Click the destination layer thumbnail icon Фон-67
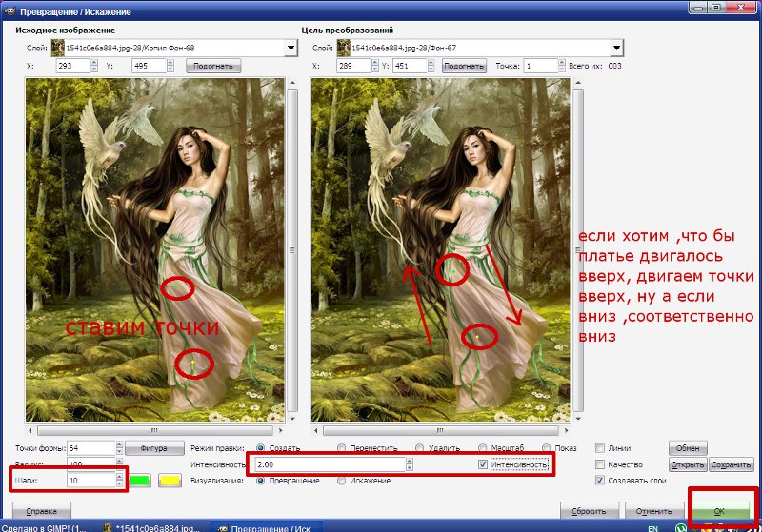 344,48
